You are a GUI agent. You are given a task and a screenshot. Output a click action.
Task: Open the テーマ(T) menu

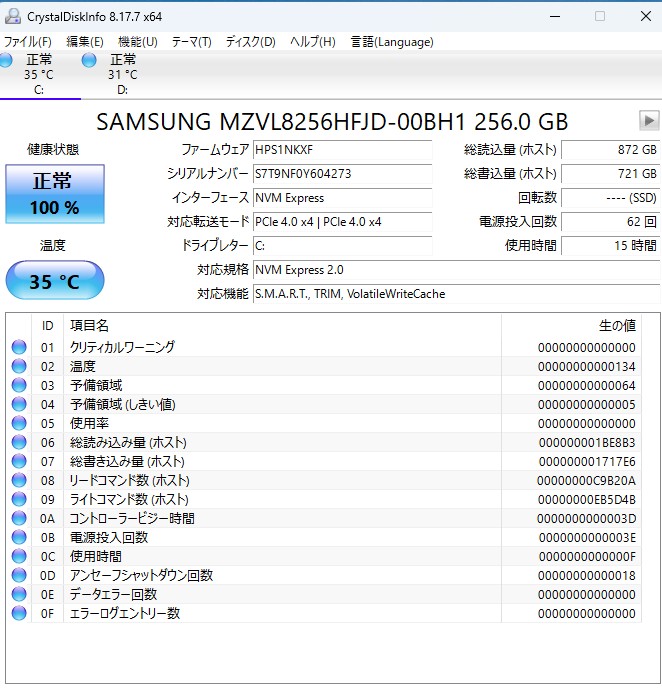[x=191, y=42]
